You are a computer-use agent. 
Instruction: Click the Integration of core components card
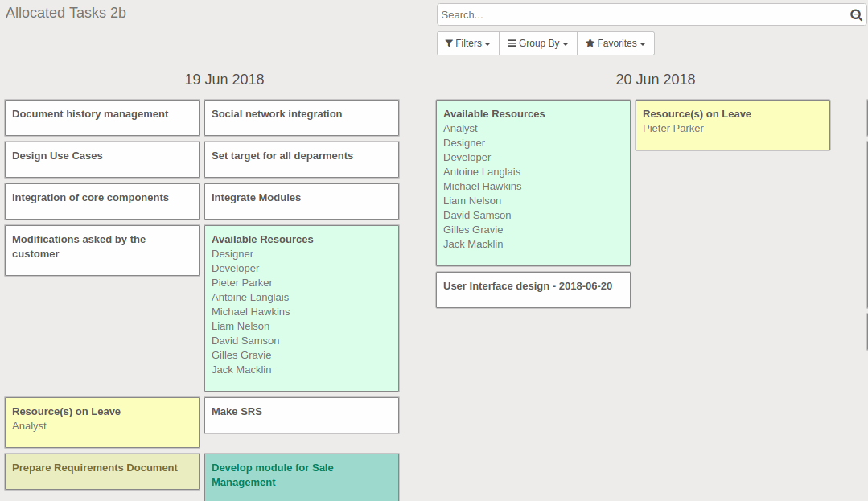101,201
